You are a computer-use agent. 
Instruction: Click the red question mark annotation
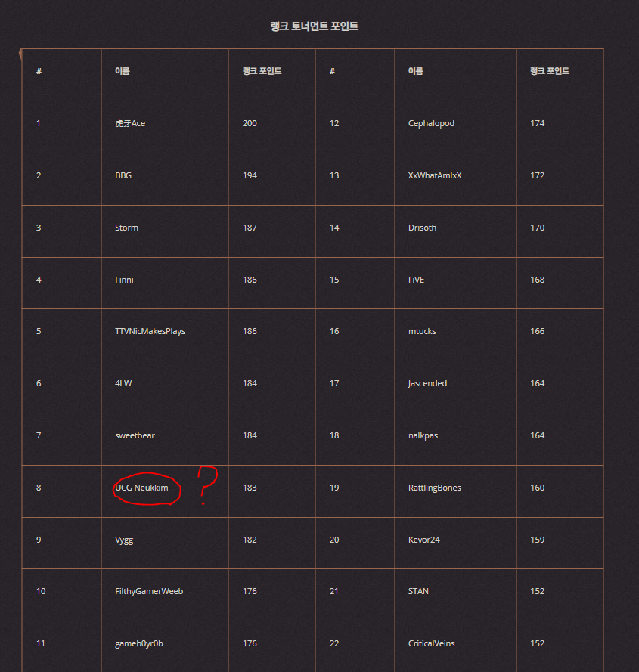pyautogui.click(x=207, y=485)
